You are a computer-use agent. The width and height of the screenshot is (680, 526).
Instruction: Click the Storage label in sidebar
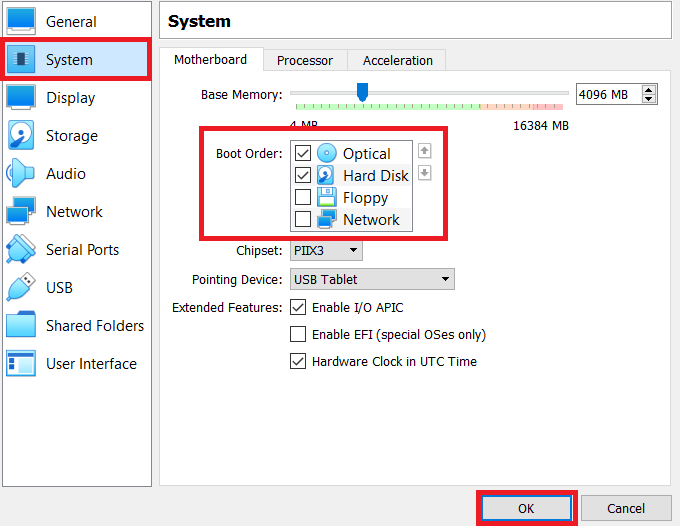pos(72,136)
